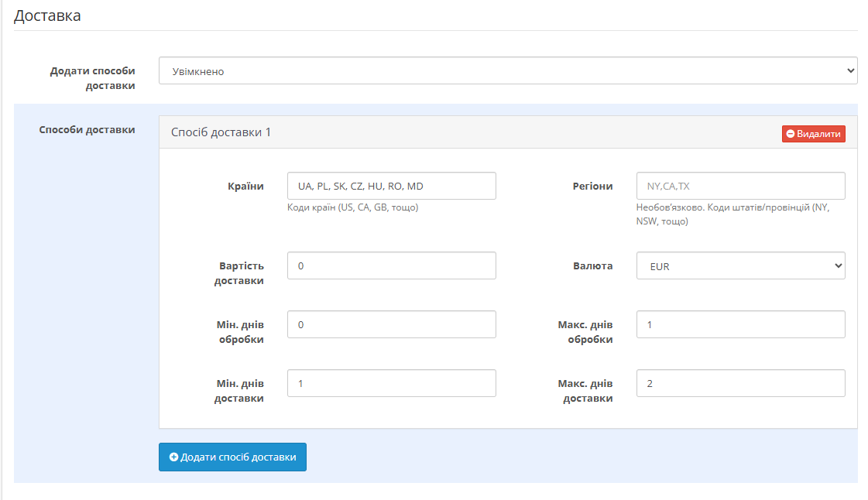Focus the Країни country codes field
This screenshot has width=868, height=500.
tap(391, 186)
